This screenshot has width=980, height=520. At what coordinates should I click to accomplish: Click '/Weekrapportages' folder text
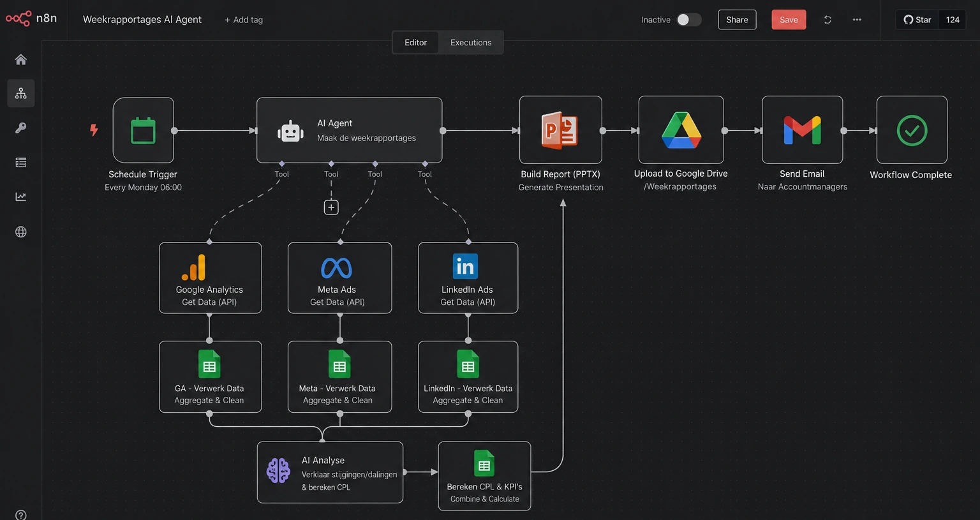[x=680, y=187]
